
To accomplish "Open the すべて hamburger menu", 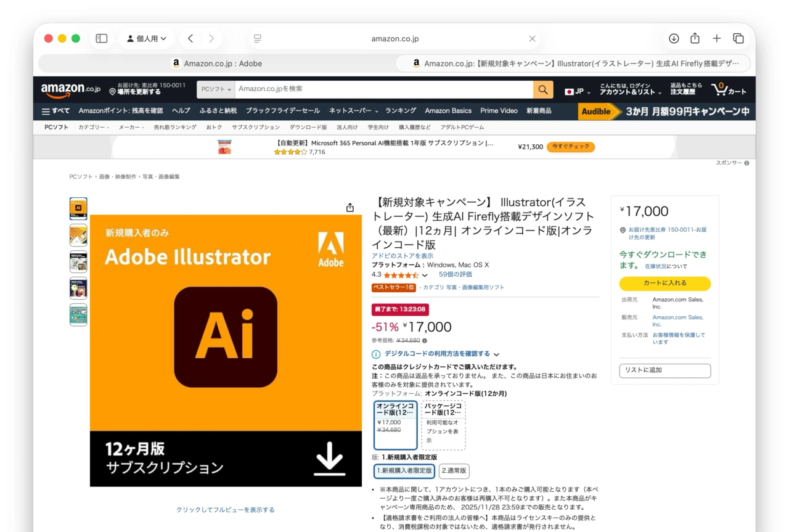I will point(55,112).
